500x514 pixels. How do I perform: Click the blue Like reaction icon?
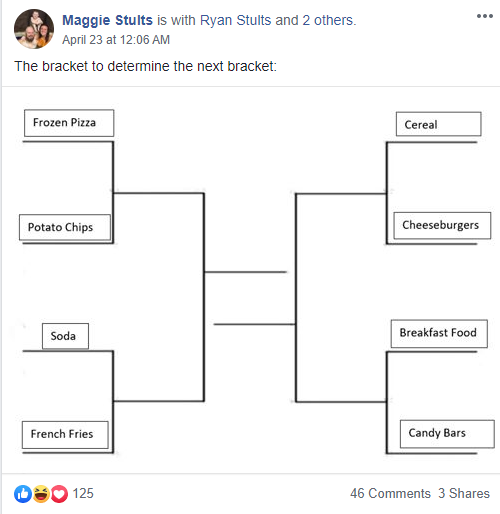(x=23, y=494)
